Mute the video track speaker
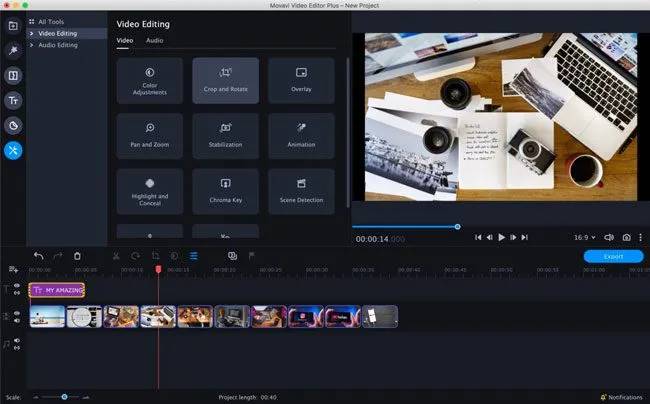The image size is (650, 404). point(17,321)
